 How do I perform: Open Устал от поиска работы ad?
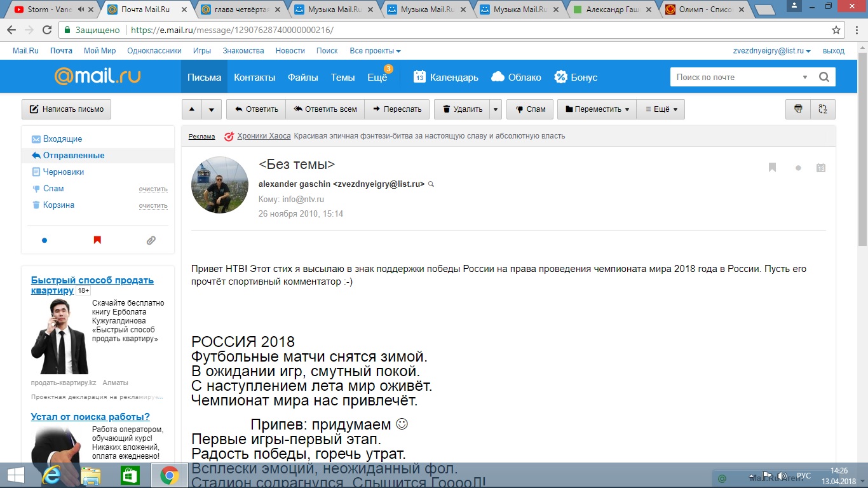click(90, 417)
